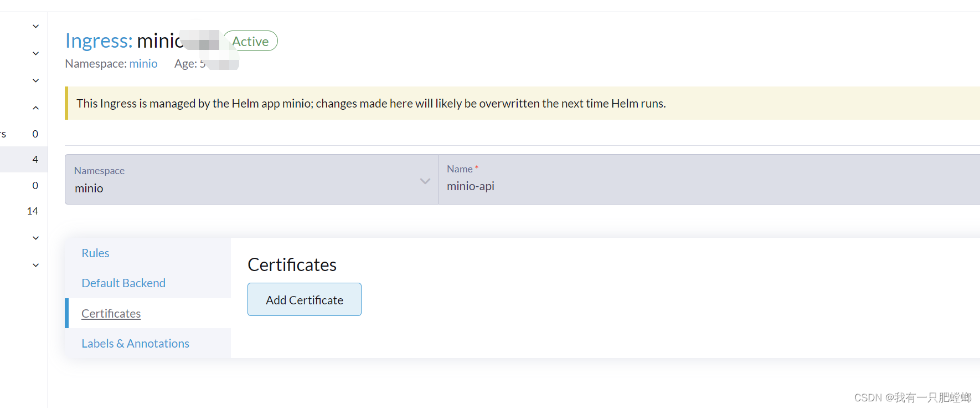Click the Name field with minio-api
The image size is (980, 408).
[x=709, y=179]
